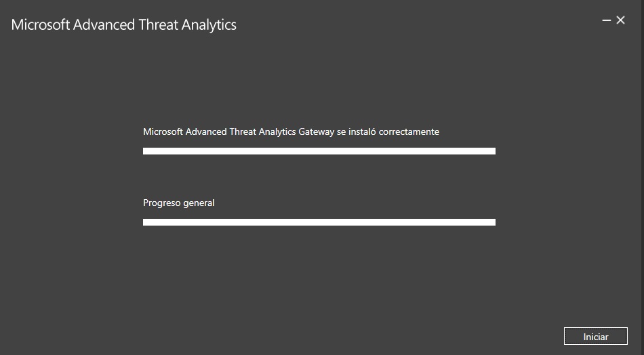Click the Progreso general progress bar
The height and width of the screenshot is (355, 644).
click(319, 222)
